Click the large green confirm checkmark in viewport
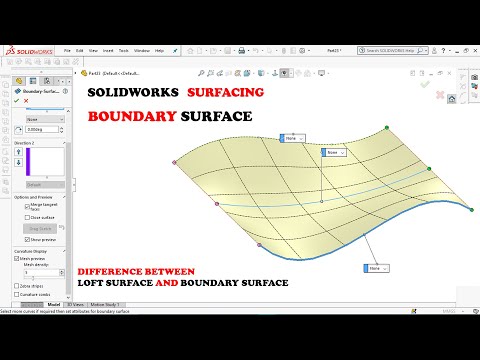 point(425,84)
